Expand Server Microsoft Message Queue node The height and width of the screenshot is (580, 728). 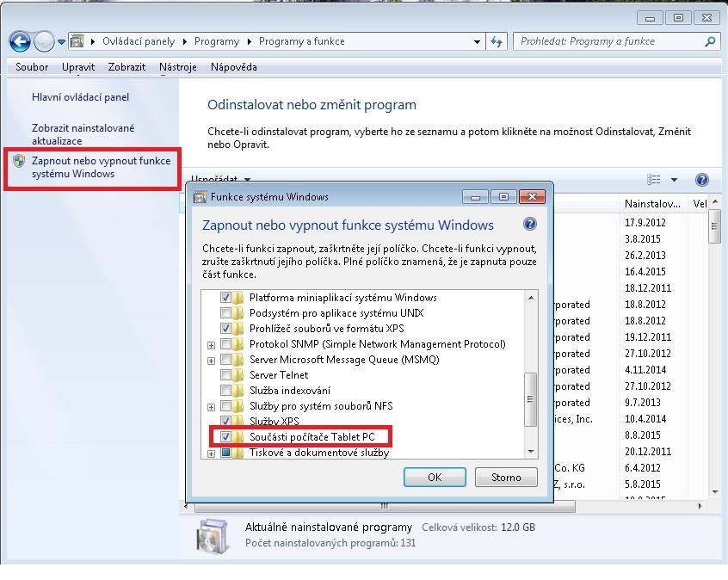[x=211, y=361]
